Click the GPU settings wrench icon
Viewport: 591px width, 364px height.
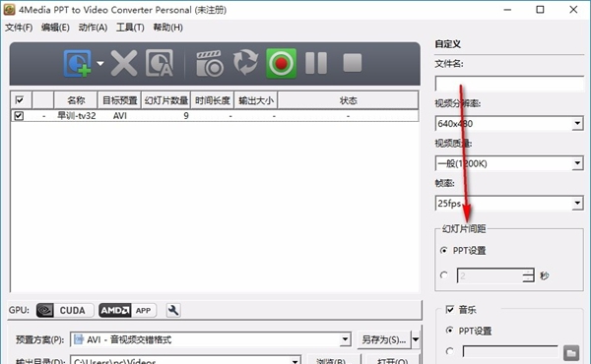(173, 310)
